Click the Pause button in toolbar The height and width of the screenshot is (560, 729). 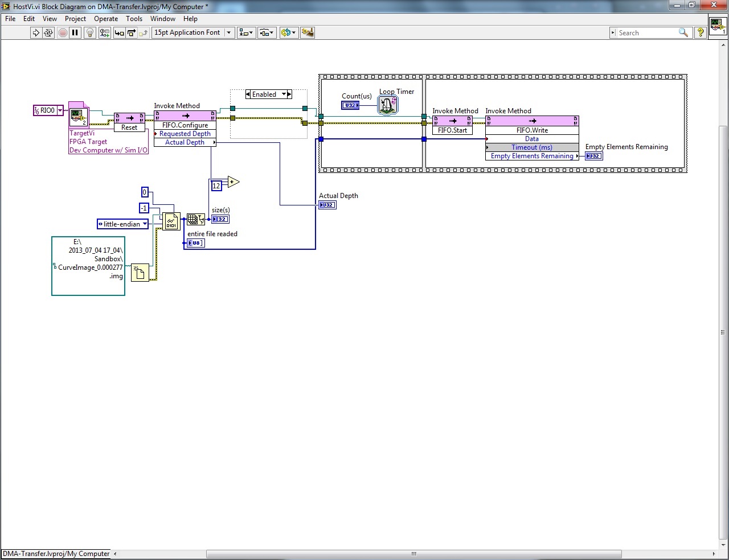tap(75, 33)
